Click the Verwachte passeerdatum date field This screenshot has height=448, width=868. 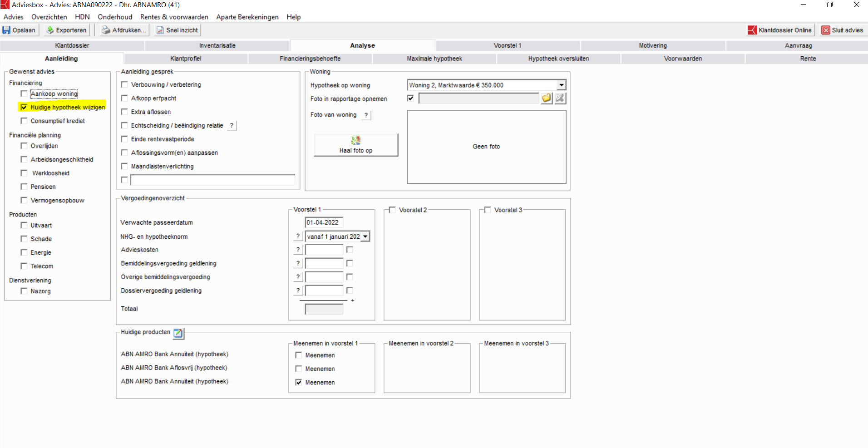(324, 222)
